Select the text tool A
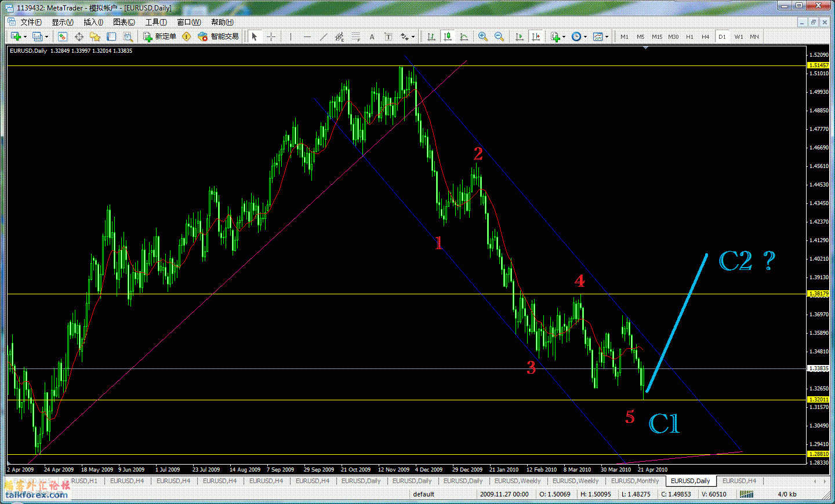The image size is (835, 504). pyautogui.click(x=372, y=36)
